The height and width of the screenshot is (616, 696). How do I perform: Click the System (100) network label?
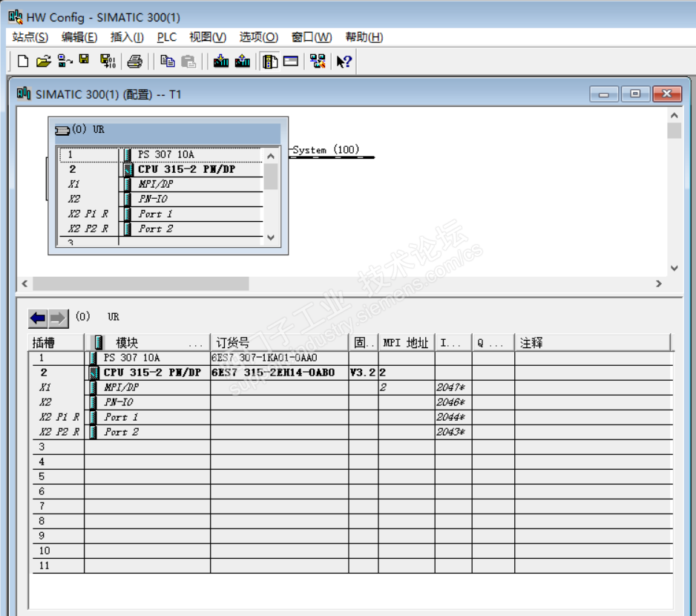pos(326,150)
